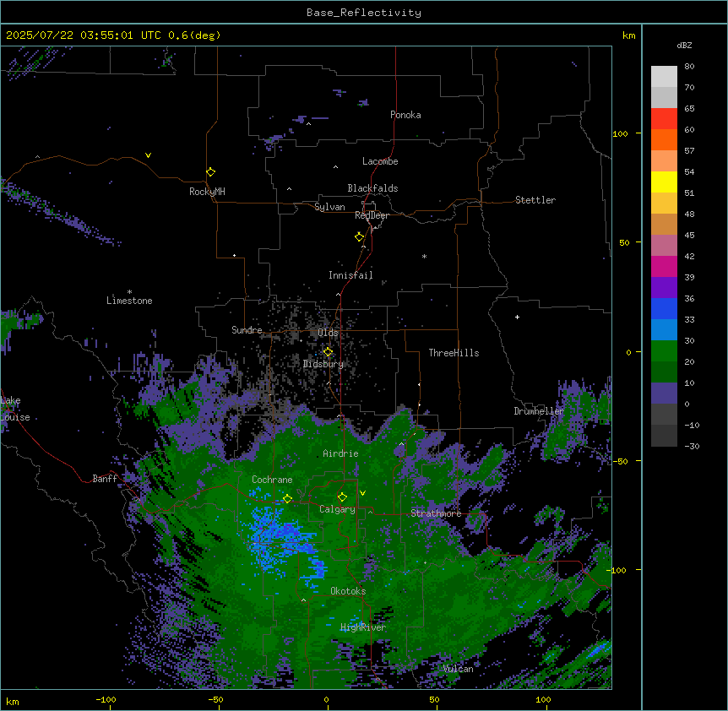
Task: Click the -50 tick on the vertical axis
Action: (x=620, y=461)
